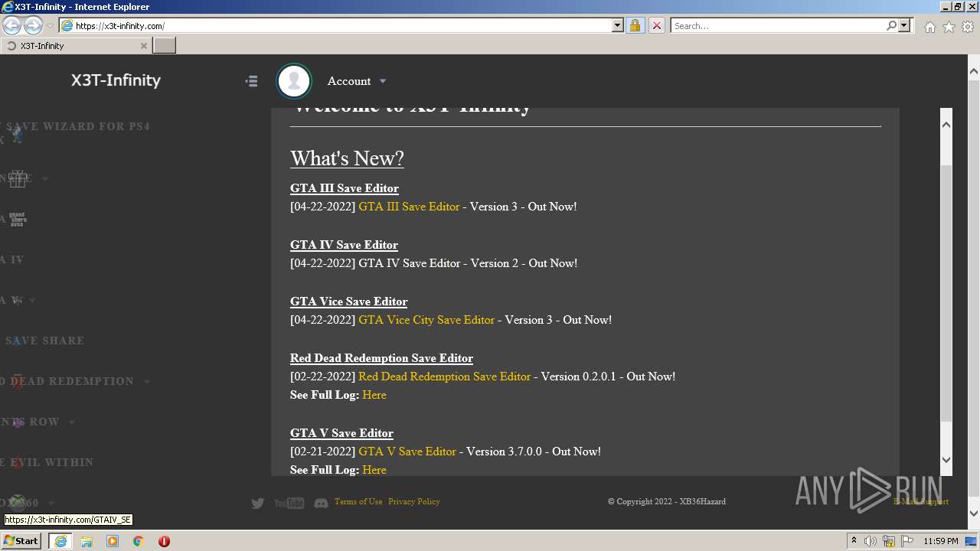Image resolution: width=980 pixels, height=551 pixels.
Task: Open the Tools gear icon
Action: tap(968, 27)
